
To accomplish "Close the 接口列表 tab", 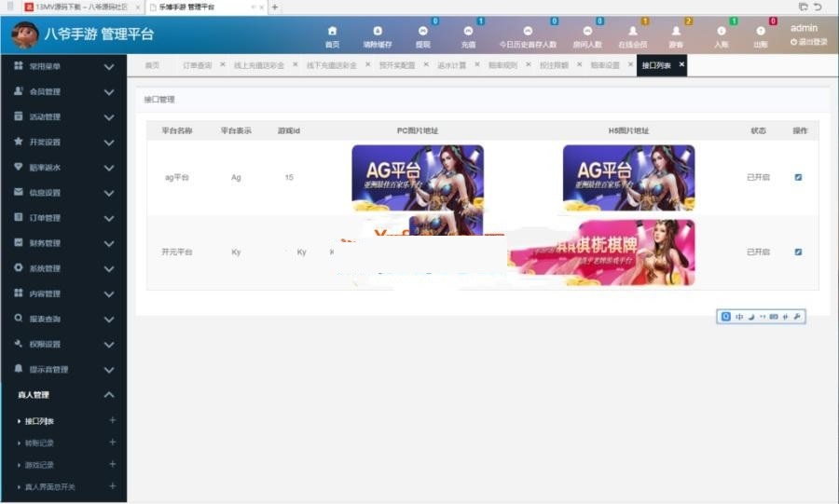I will pos(681,64).
